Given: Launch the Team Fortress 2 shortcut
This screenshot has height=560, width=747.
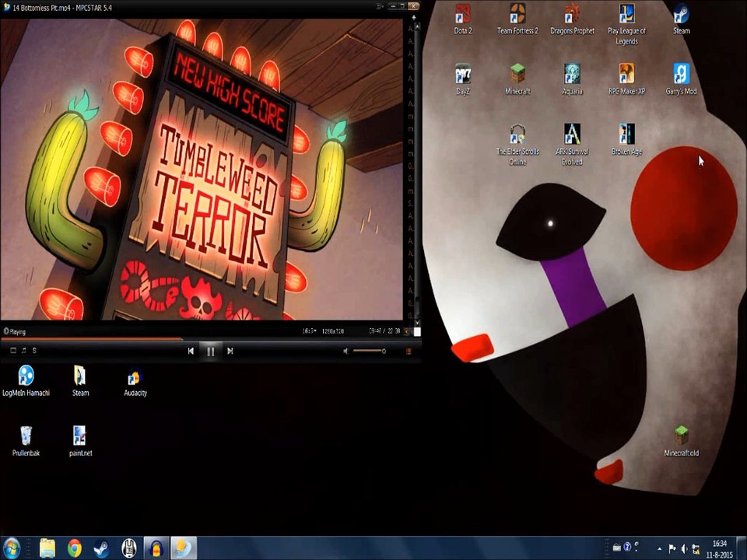Looking at the screenshot, I should pyautogui.click(x=517, y=19).
